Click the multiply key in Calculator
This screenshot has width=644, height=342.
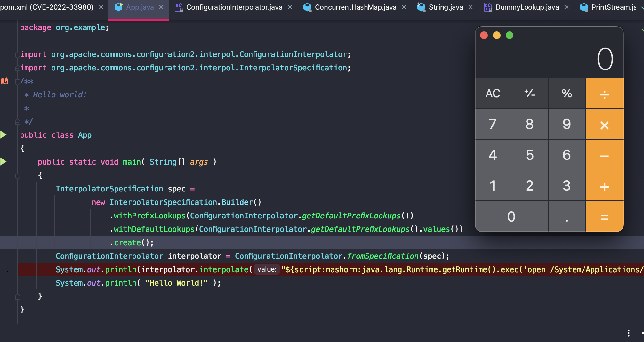click(604, 124)
